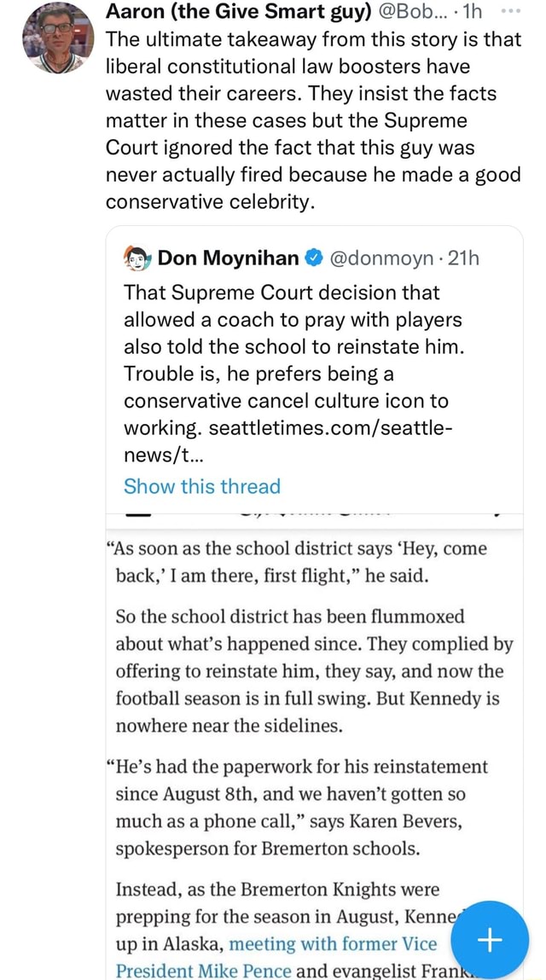This screenshot has width=546, height=980.
Task: Click the blue verified badge
Action: 312,258
